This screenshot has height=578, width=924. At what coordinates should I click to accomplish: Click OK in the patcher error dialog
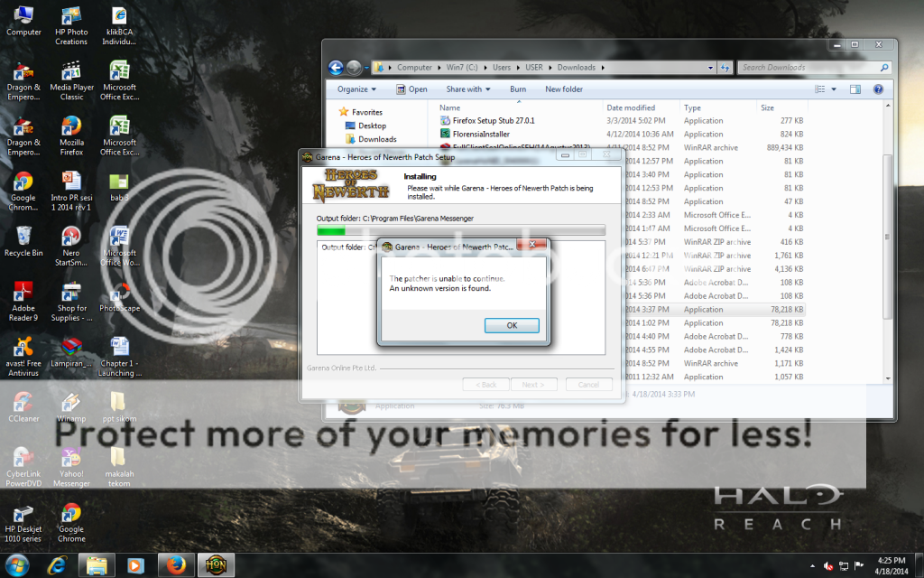[512, 325]
